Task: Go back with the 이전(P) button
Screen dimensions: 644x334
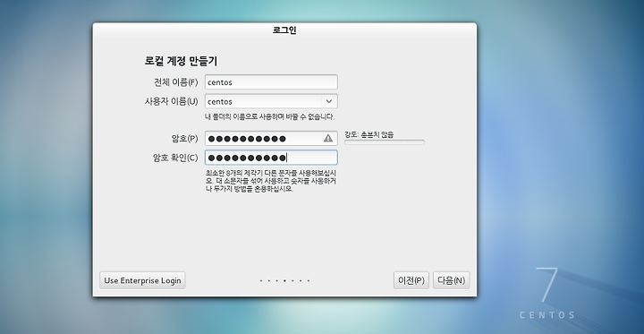Action: tap(411, 280)
